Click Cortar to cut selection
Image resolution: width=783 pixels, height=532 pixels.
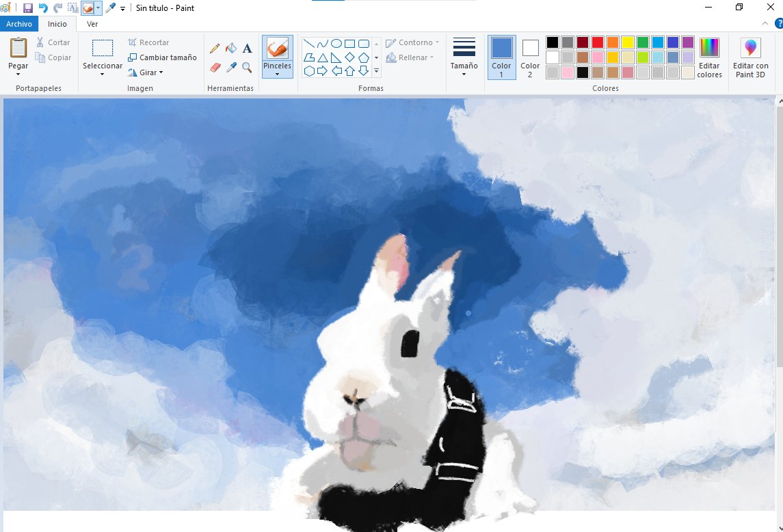pos(53,42)
